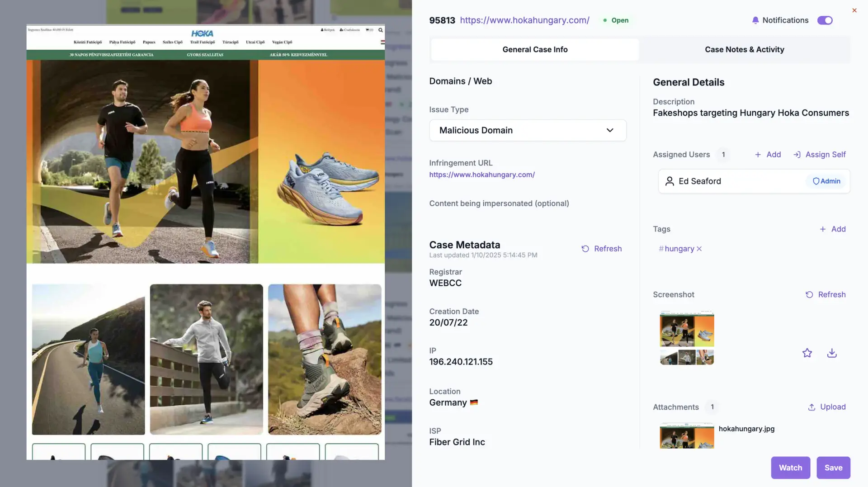Save the case
Viewport: 868px width, 487px height.
[x=833, y=468]
